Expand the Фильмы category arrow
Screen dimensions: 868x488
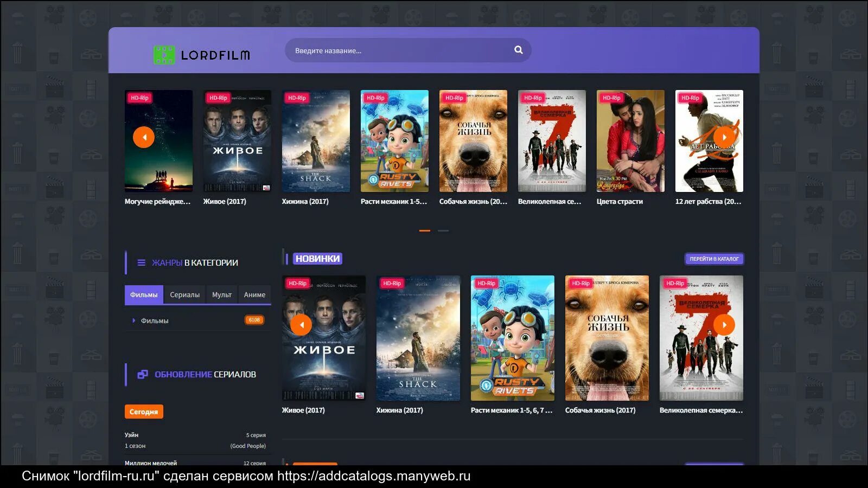(x=134, y=320)
